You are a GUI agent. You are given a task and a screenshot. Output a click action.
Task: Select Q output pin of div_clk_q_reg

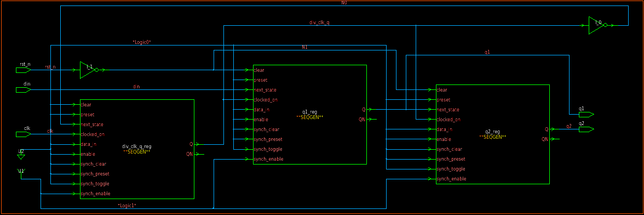coord(191,144)
